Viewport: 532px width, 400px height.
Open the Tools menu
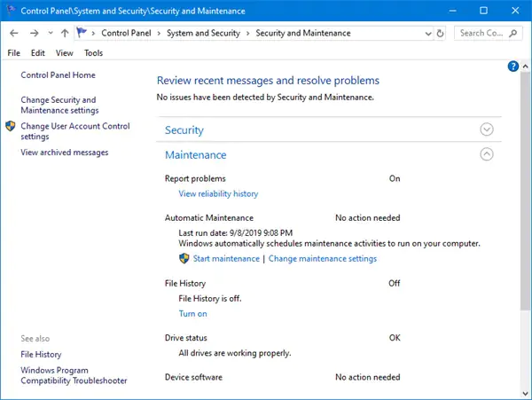tap(94, 53)
